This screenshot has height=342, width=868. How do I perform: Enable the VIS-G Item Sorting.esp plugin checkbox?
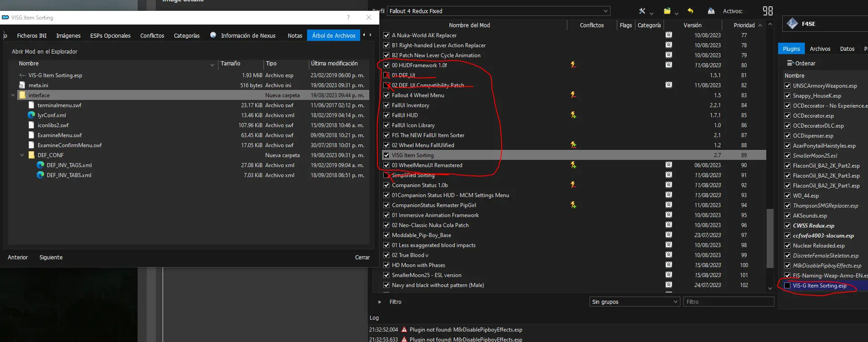[x=787, y=286]
